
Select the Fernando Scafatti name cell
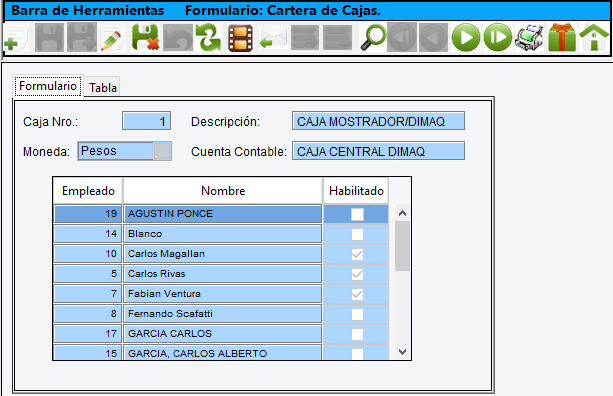pyautogui.click(x=223, y=314)
